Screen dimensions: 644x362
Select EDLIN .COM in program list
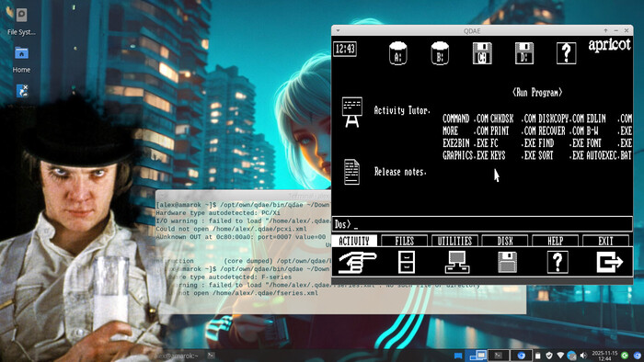tap(609, 119)
